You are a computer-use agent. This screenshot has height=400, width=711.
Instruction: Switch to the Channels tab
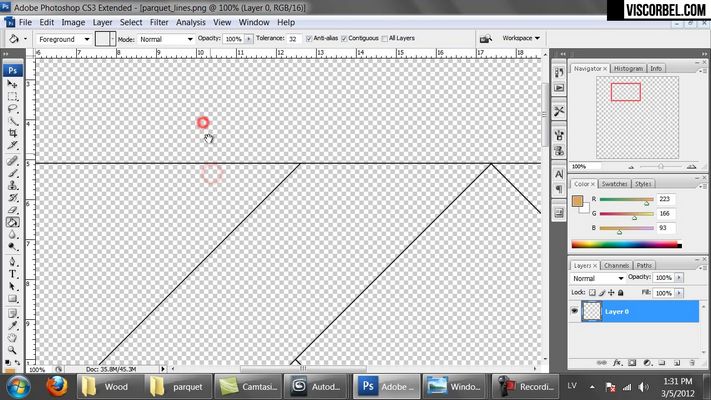coord(616,265)
